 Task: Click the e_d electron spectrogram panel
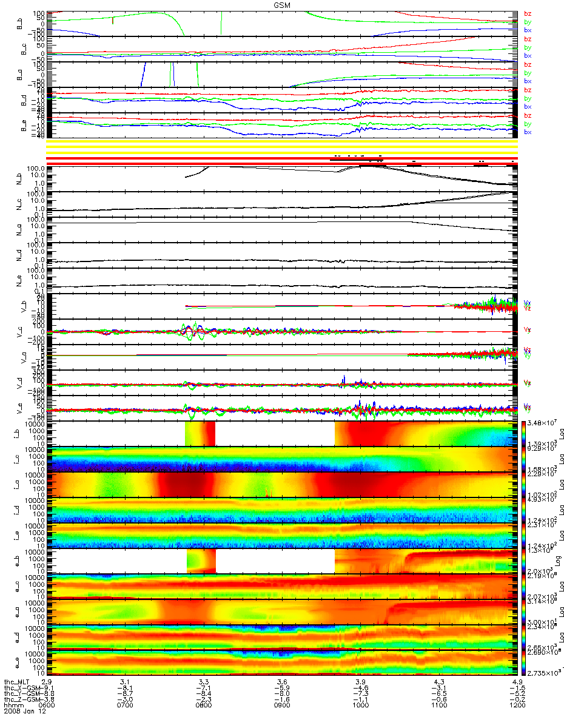click(283, 636)
